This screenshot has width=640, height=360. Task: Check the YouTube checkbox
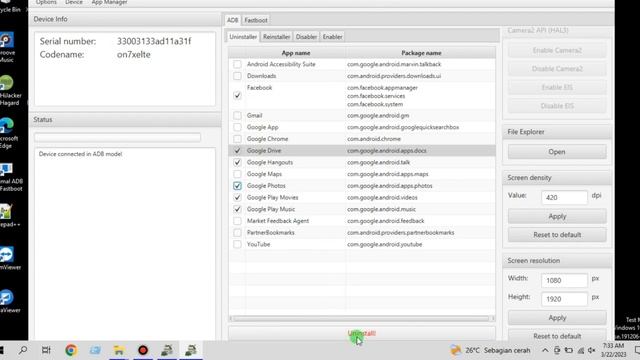coord(237,244)
